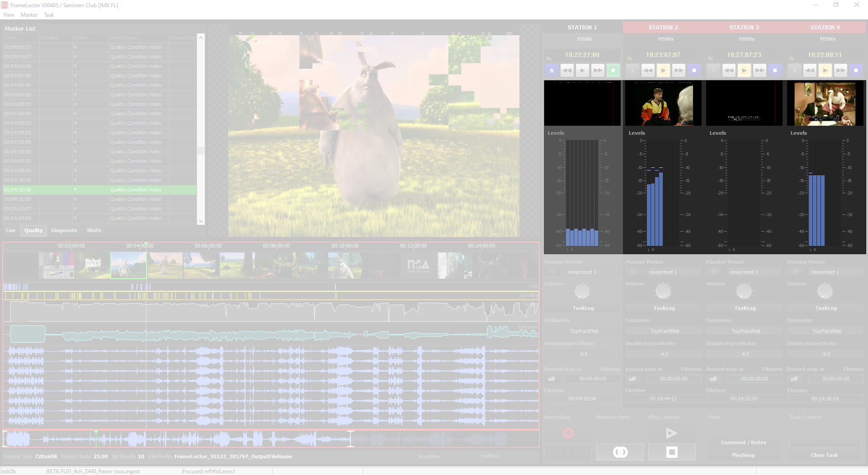
Task: Adjust the Station 3 Volume knob
Action: (x=744, y=291)
